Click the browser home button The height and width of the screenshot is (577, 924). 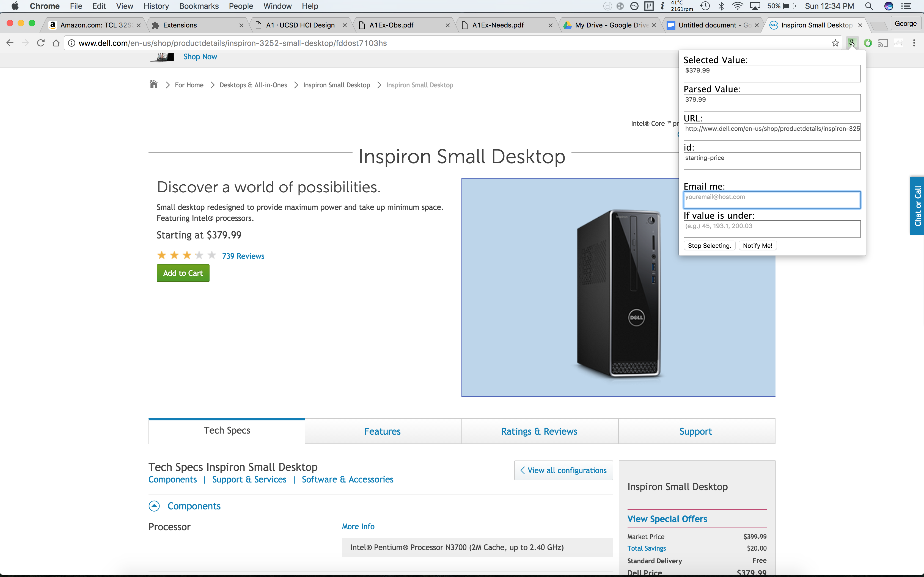[x=56, y=43]
